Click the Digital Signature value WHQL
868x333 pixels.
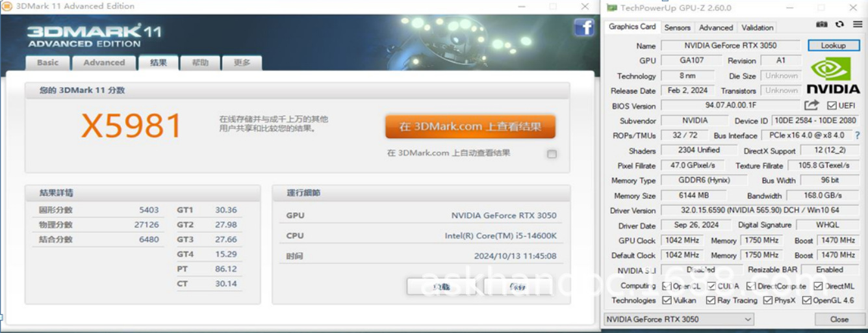(828, 225)
